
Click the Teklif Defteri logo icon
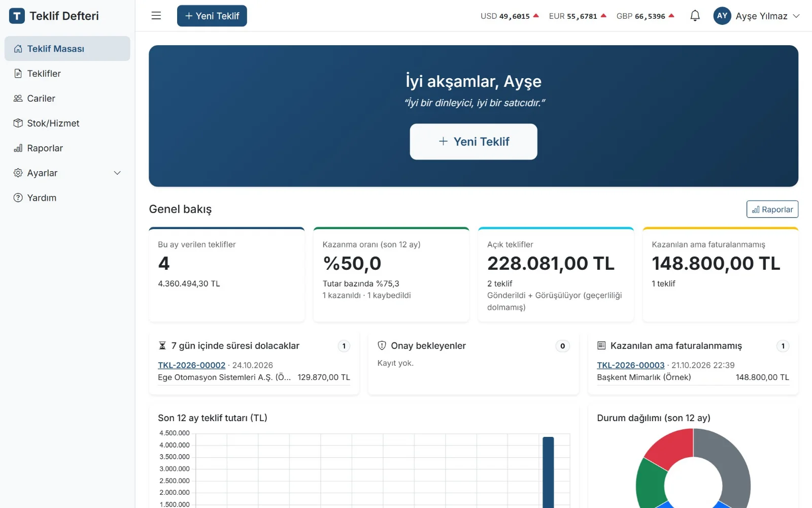(17, 16)
